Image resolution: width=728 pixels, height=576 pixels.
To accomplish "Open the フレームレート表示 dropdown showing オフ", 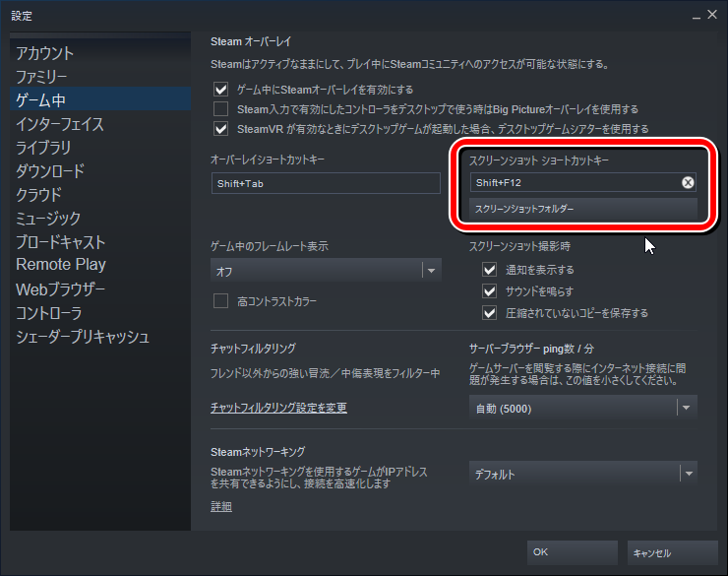I will click(326, 271).
